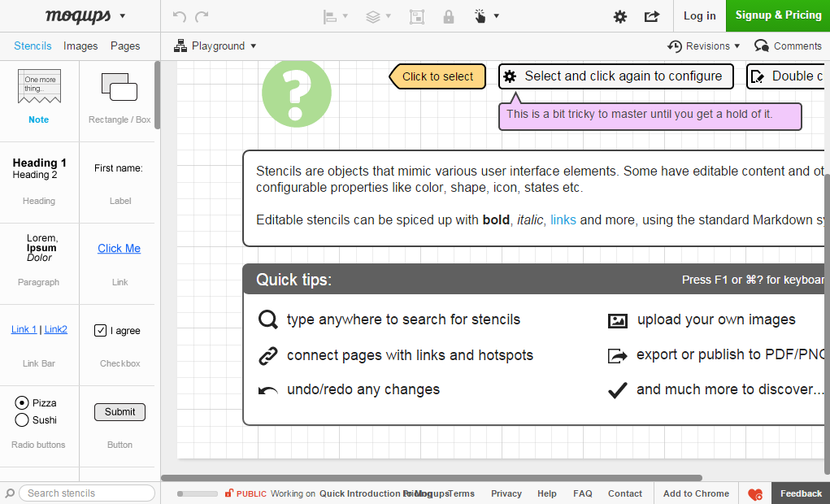Click the sitemap icon beside Playground
The height and width of the screenshot is (504, 830).
pos(180,46)
